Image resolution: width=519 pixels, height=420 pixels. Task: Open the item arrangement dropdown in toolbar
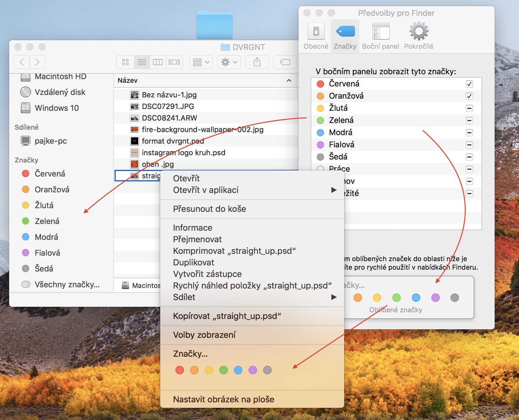pyautogui.click(x=201, y=62)
